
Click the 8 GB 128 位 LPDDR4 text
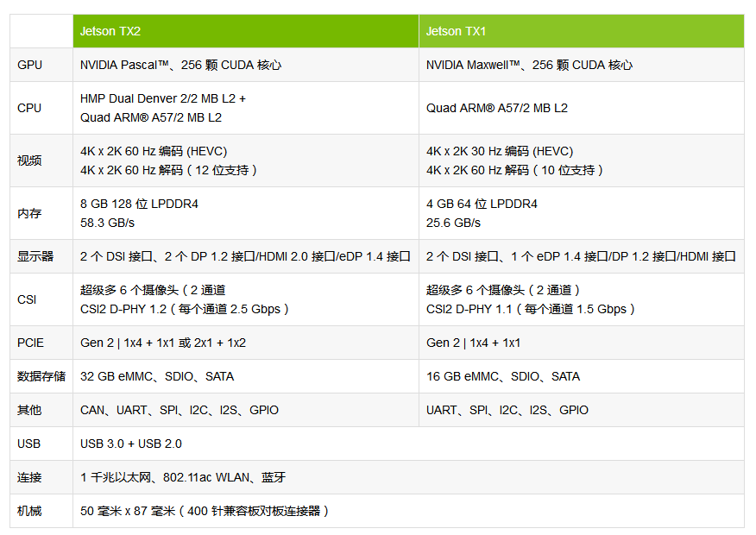pyautogui.click(x=139, y=204)
